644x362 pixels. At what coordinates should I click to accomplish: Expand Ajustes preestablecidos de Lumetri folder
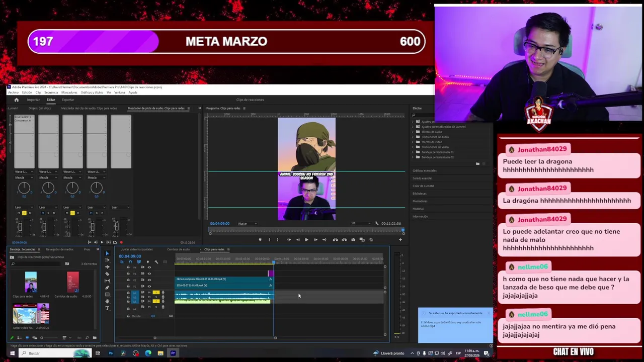(413, 127)
